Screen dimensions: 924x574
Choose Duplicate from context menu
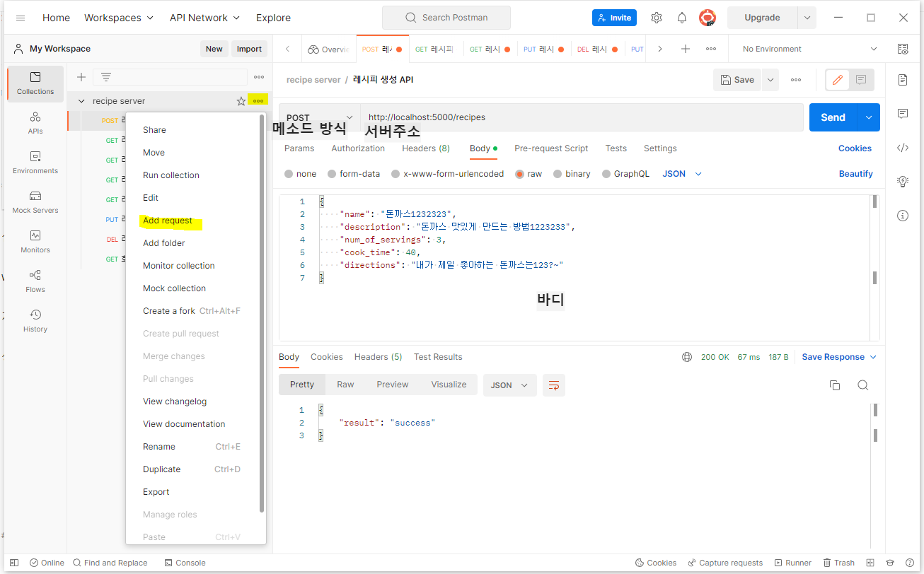tap(162, 469)
